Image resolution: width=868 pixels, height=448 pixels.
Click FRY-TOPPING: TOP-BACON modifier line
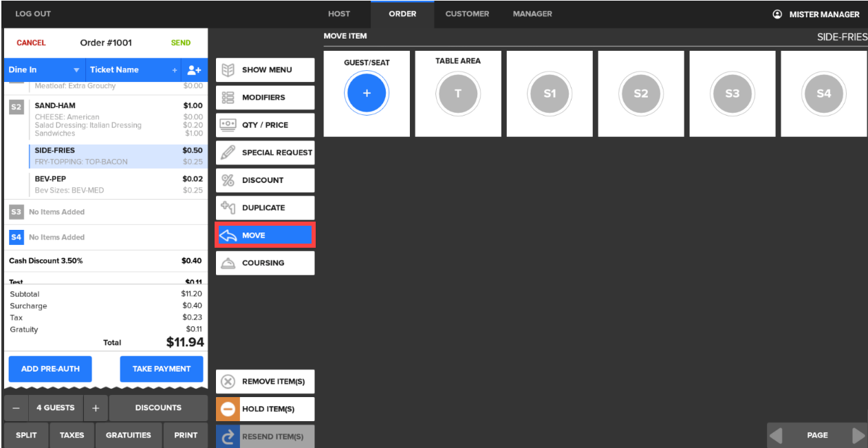[81, 162]
